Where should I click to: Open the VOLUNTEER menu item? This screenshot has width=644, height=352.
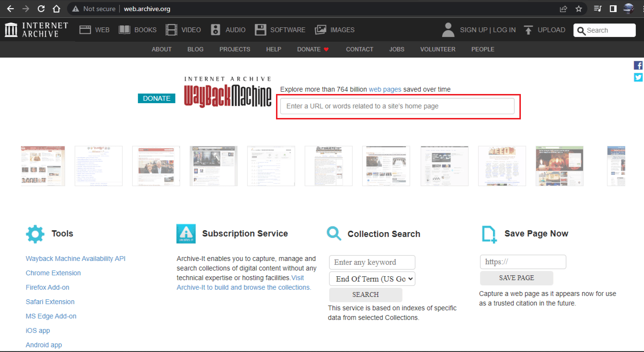tap(438, 49)
